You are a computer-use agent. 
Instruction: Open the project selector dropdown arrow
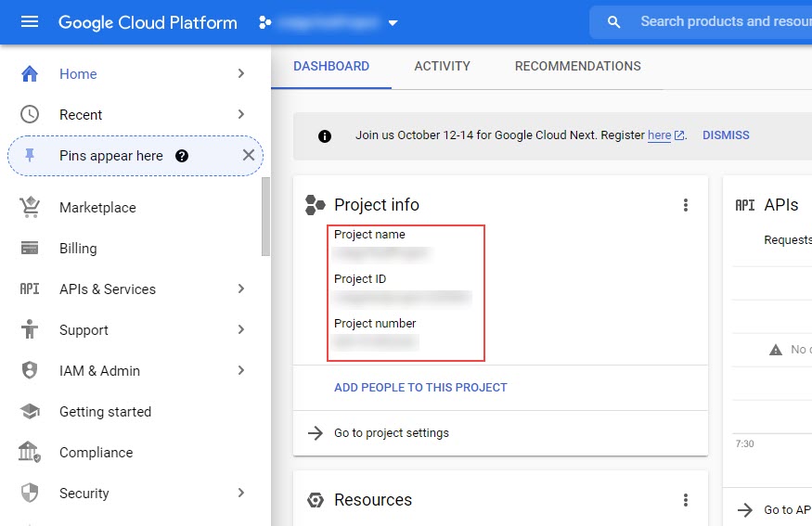(393, 23)
